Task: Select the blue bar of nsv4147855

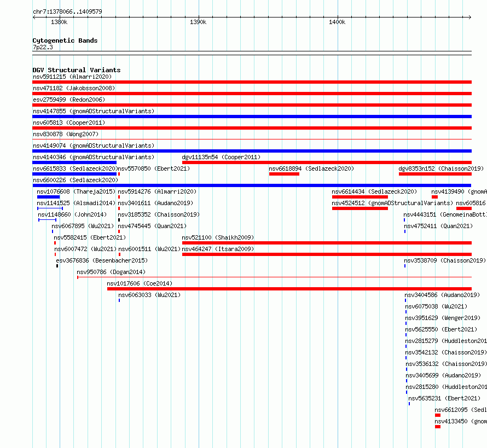Action: click(252, 117)
